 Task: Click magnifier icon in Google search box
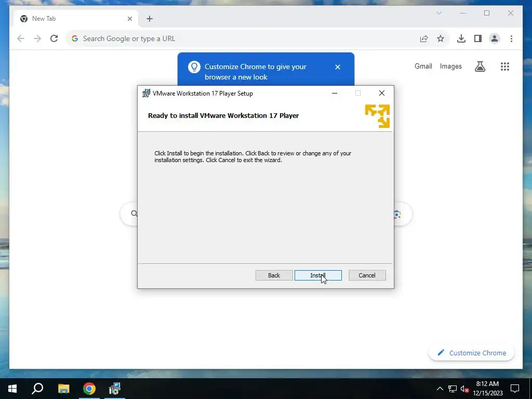[134, 214]
